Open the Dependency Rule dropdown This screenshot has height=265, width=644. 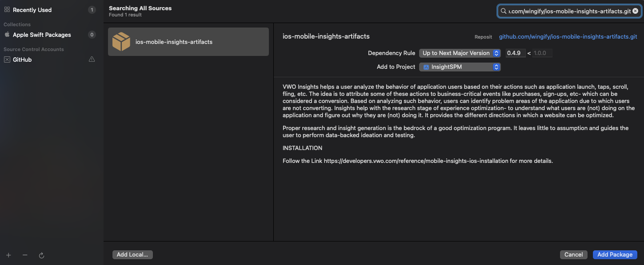point(460,53)
